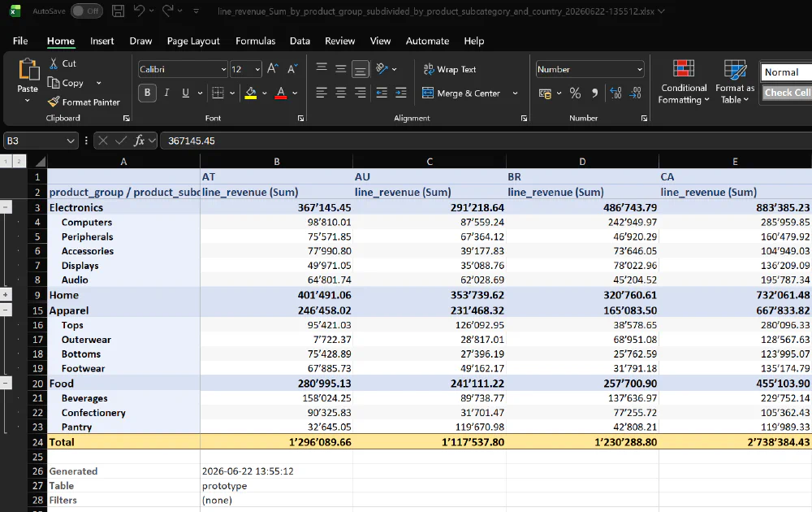Apply the red font color
Image resolution: width=812 pixels, height=512 pixels.
click(x=281, y=93)
